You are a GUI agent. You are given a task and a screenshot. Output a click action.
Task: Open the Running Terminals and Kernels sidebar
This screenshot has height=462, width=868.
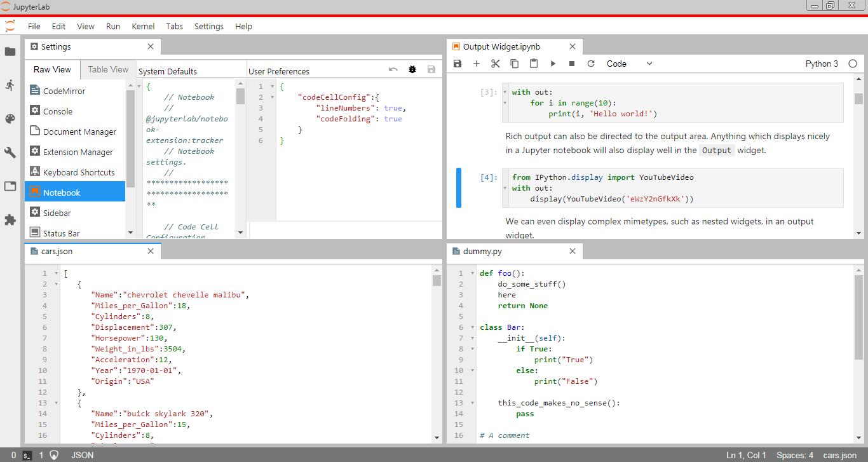tap(10, 85)
